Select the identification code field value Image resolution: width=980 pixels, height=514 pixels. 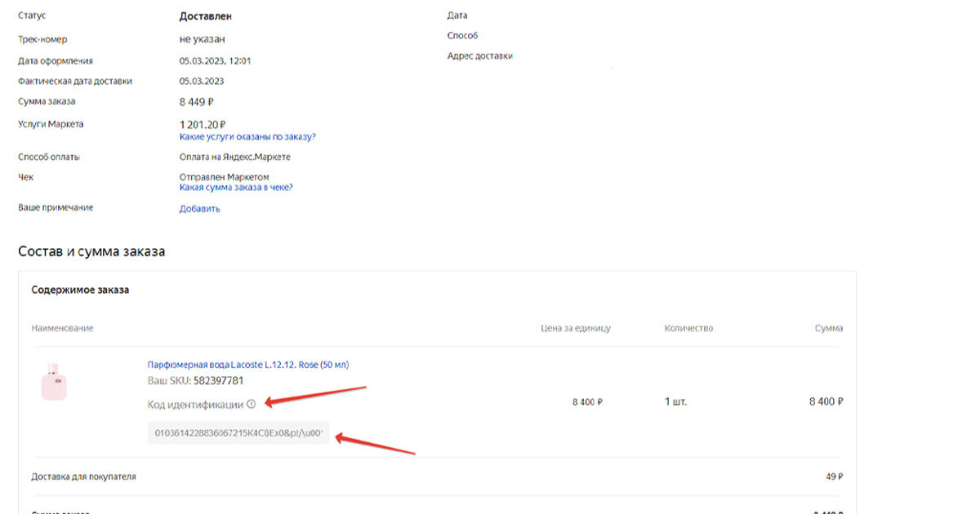point(238,432)
